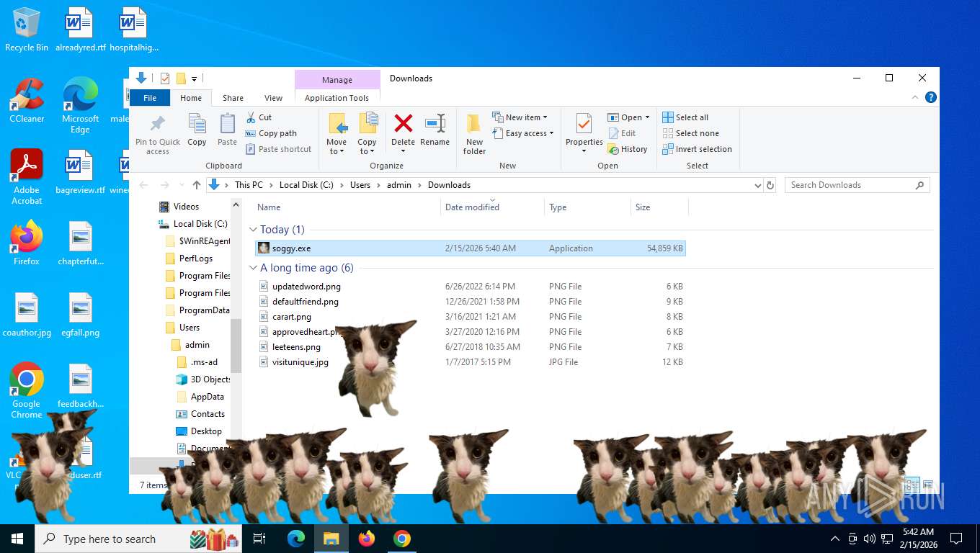
Task: Click the Recycle Bin desktop icon
Action: pos(27,30)
